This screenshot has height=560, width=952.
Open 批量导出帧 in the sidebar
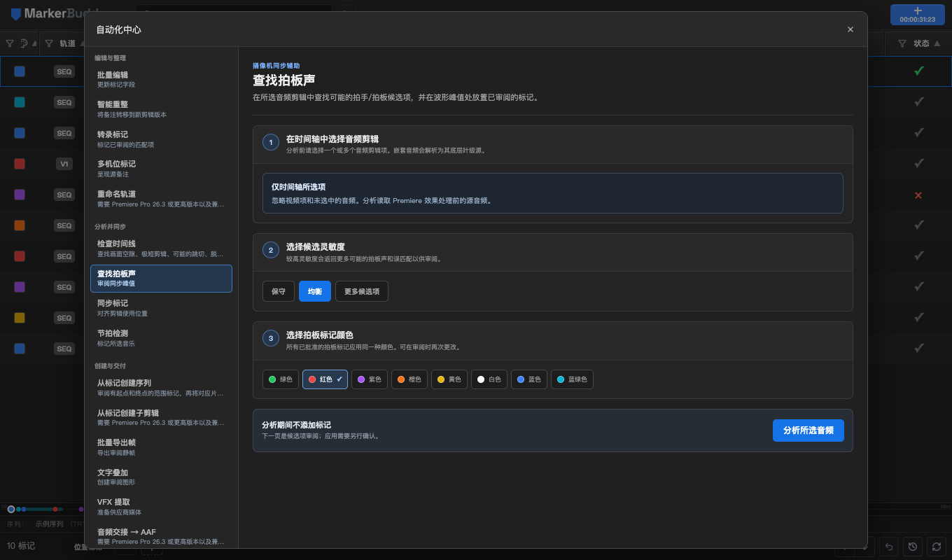tap(161, 447)
